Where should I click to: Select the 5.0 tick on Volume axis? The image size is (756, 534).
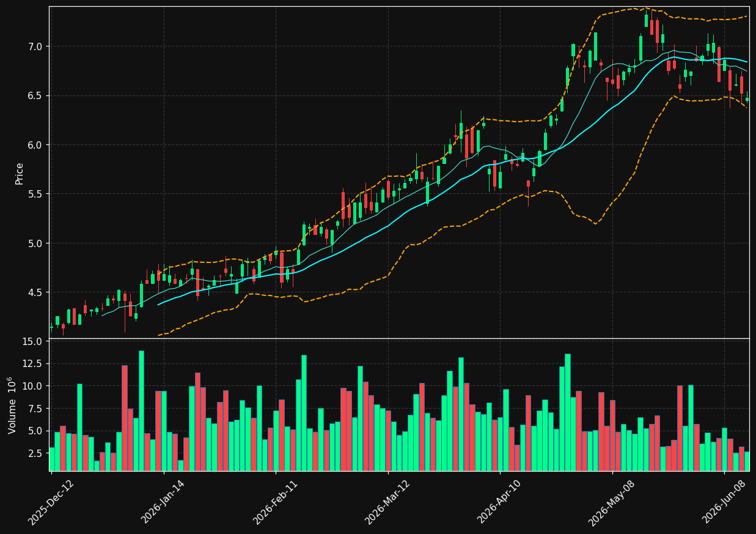click(x=35, y=431)
